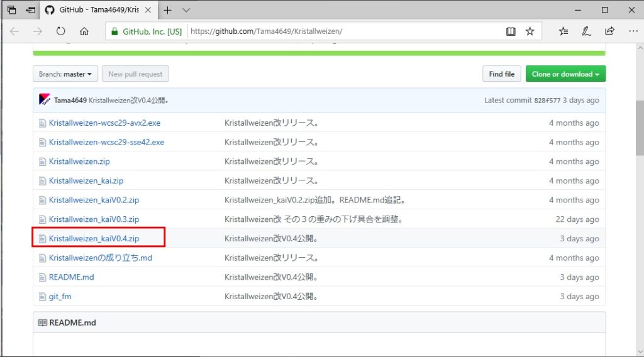Open commit message for Kristallweizen_kaiV0.3.zip row
This screenshot has height=357, width=644.
(314, 219)
